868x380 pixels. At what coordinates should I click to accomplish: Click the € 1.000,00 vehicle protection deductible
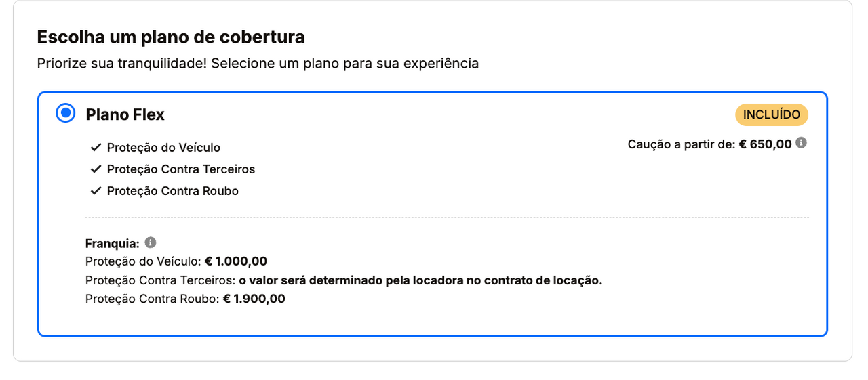pos(236,261)
